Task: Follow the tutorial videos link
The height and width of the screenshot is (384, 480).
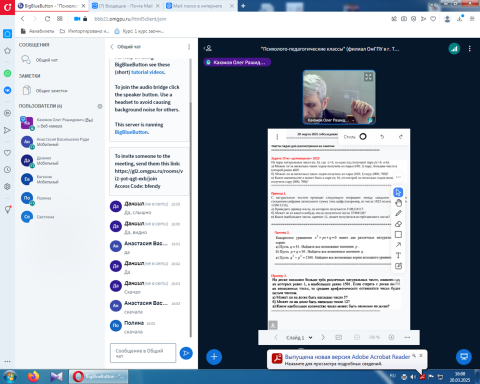Action: tap(148, 72)
